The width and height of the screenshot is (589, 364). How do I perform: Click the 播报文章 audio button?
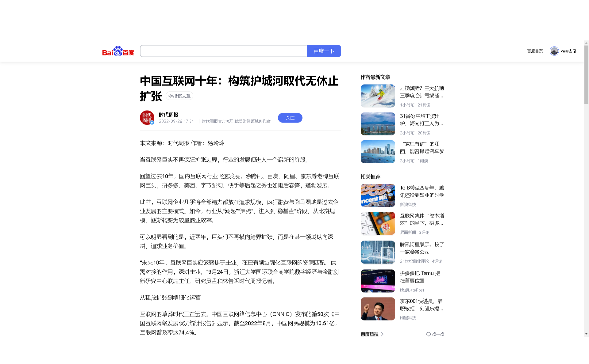179,96
